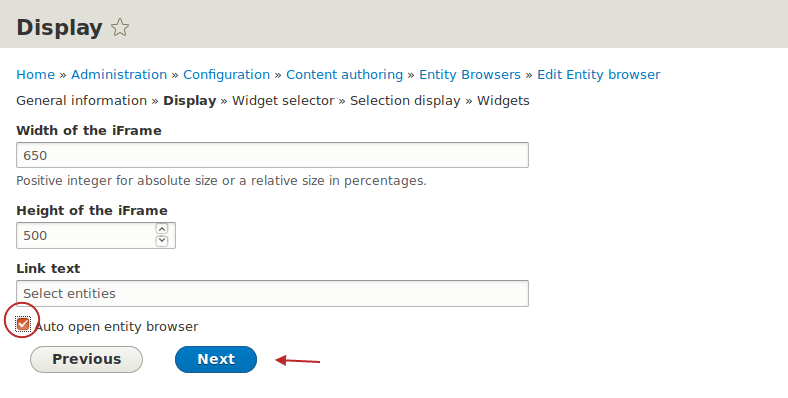Click the Width of the iFrame field
The height and width of the screenshot is (398, 788).
pyautogui.click(x=272, y=155)
